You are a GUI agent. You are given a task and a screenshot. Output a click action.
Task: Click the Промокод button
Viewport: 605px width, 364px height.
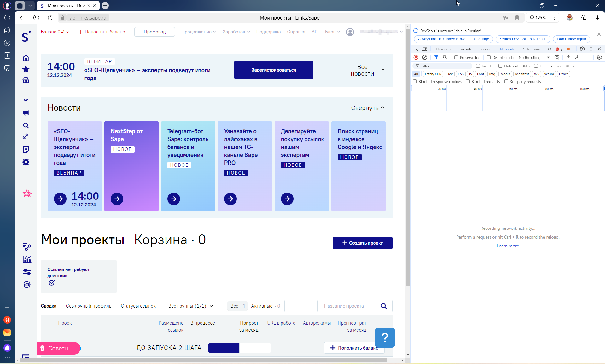pos(154,32)
